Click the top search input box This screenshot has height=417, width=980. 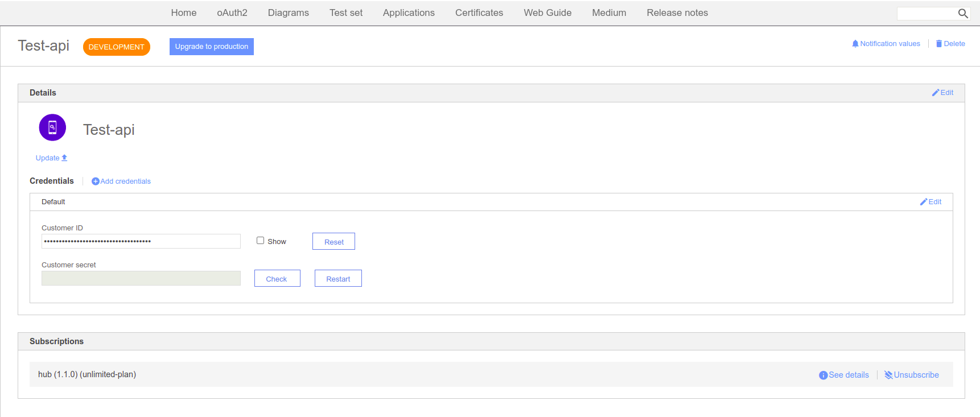point(927,14)
